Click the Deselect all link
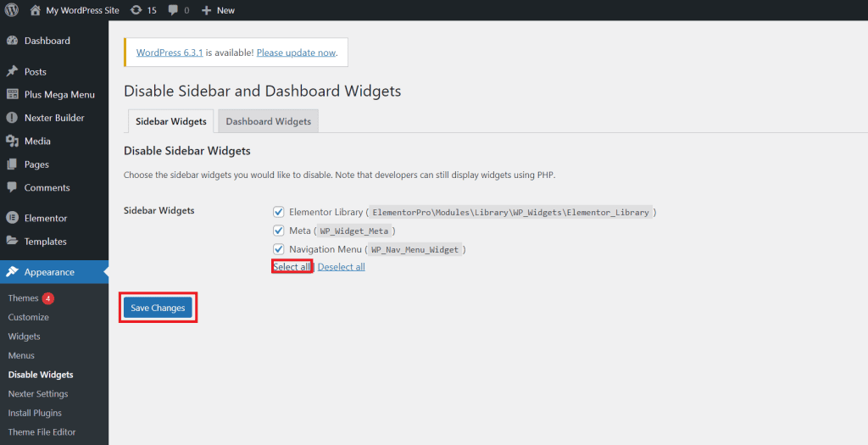The image size is (868, 445). (x=341, y=267)
